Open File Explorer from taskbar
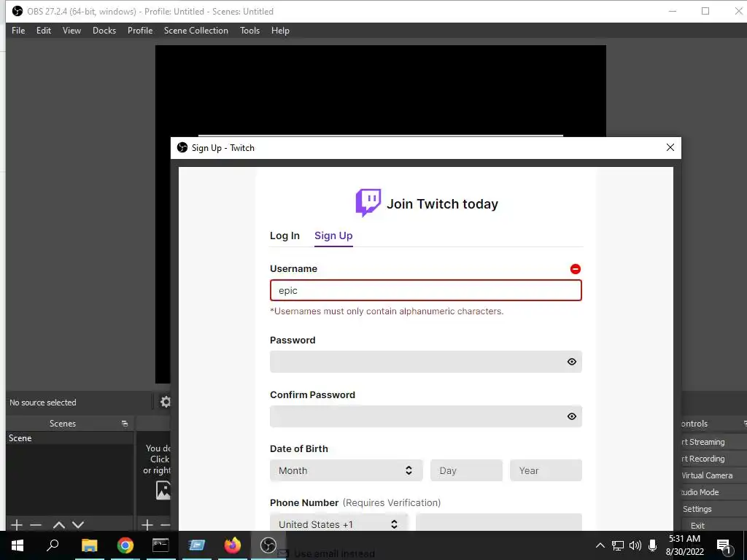The width and height of the screenshot is (747, 560). coord(89,545)
